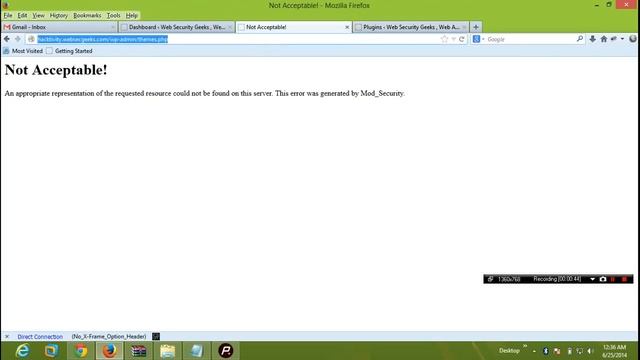Show hidden system tray icons
Screen dimensions: 640x360
534,351
